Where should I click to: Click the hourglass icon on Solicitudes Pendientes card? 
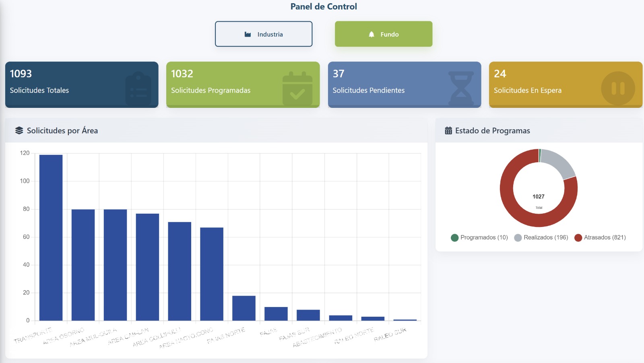(461, 88)
